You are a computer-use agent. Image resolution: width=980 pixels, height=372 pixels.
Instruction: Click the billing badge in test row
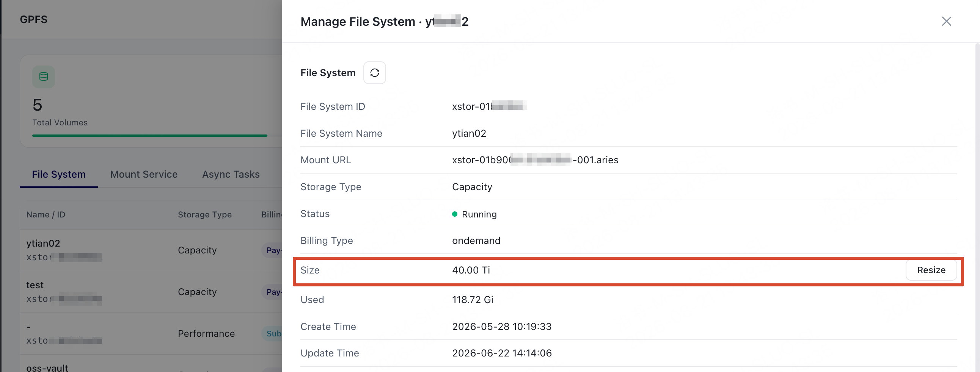(272, 292)
